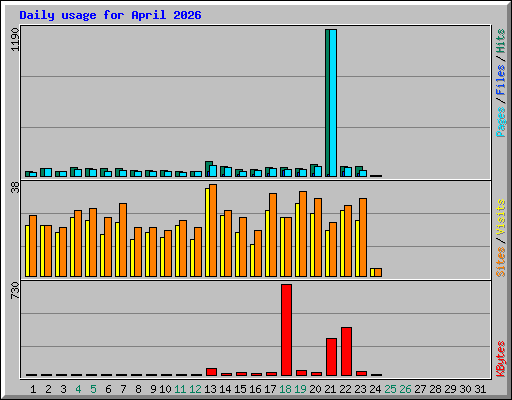Click the small red KBytes bar on day 13

(x=211, y=372)
